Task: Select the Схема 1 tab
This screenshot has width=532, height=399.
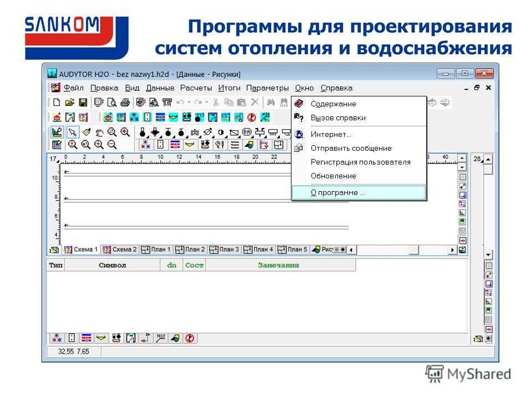Action: point(81,249)
